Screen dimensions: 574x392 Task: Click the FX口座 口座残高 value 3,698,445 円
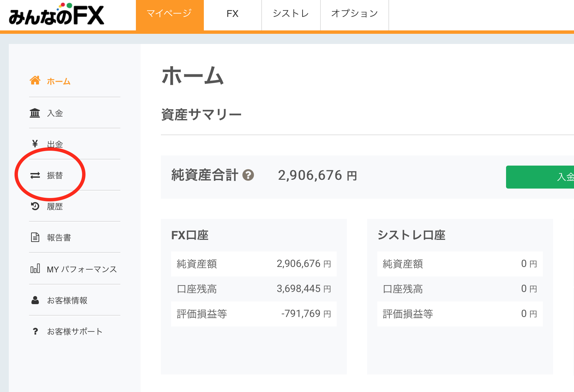[x=304, y=289]
